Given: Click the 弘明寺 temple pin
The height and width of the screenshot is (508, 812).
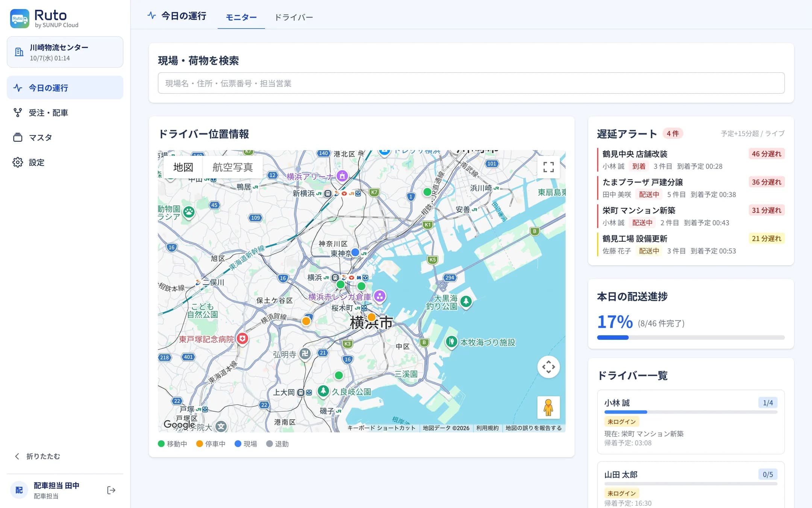Looking at the screenshot, I should [x=305, y=354].
